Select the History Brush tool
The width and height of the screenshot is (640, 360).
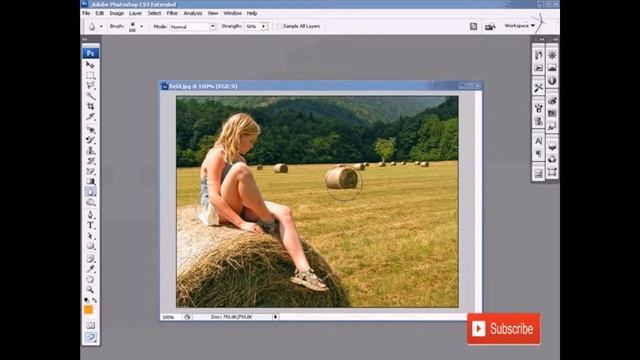coord(90,161)
